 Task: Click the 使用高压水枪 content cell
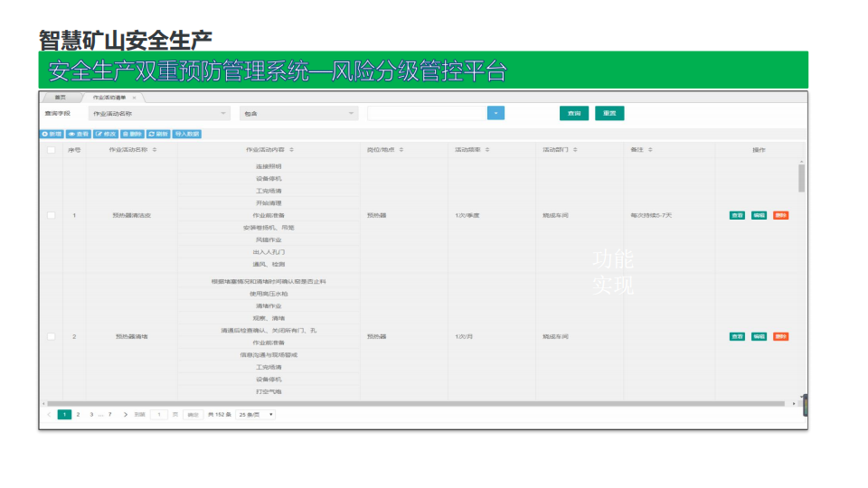pyautogui.click(x=269, y=294)
